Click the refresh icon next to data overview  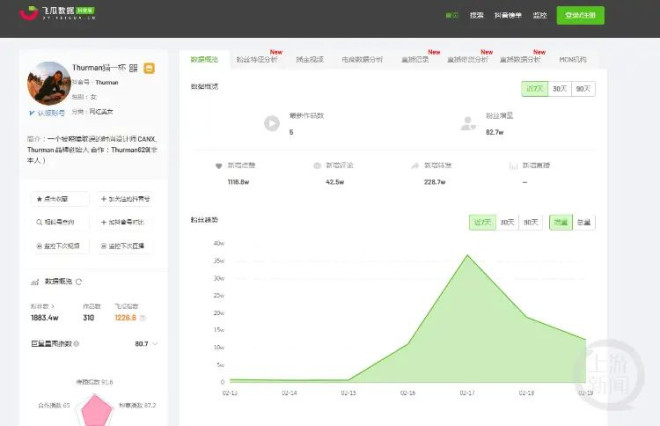[79, 282]
